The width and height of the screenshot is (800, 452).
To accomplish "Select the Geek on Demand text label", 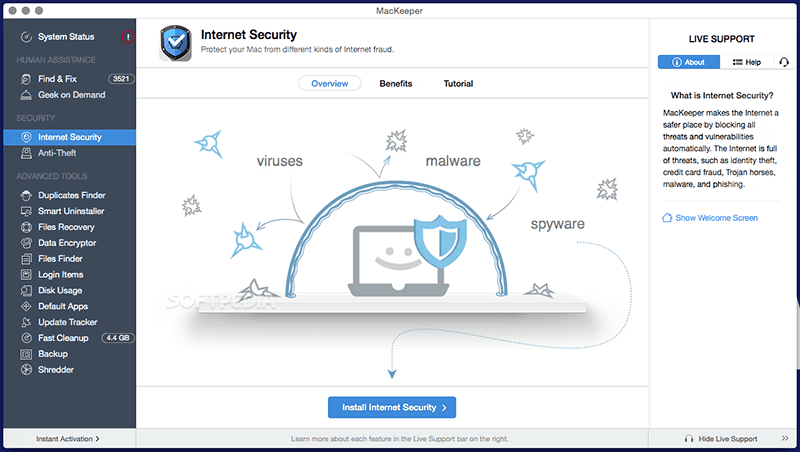I will click(71, 95).
